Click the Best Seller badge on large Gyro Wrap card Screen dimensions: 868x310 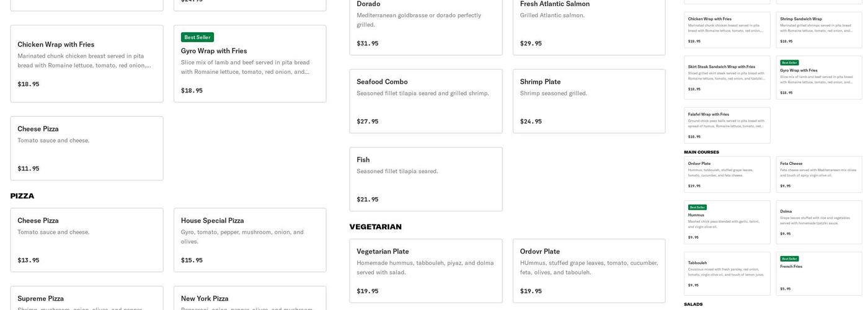point(197,37)
